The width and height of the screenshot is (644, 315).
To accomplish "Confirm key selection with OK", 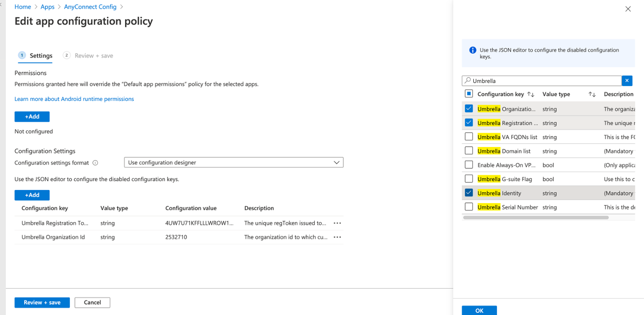I will point(479,311).
